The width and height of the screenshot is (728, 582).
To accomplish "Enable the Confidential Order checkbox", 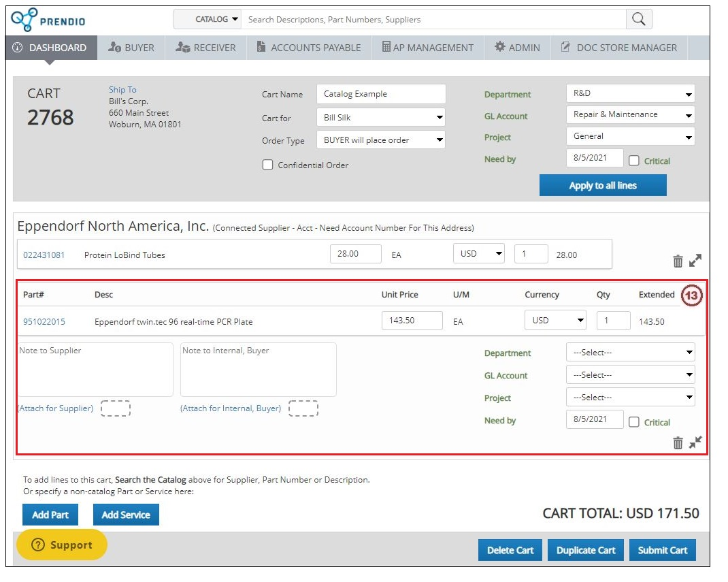I will click(x=267, y=164).
